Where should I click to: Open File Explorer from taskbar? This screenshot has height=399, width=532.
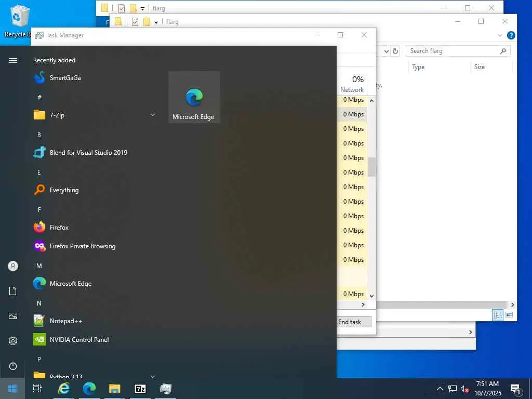pos(115,389)
